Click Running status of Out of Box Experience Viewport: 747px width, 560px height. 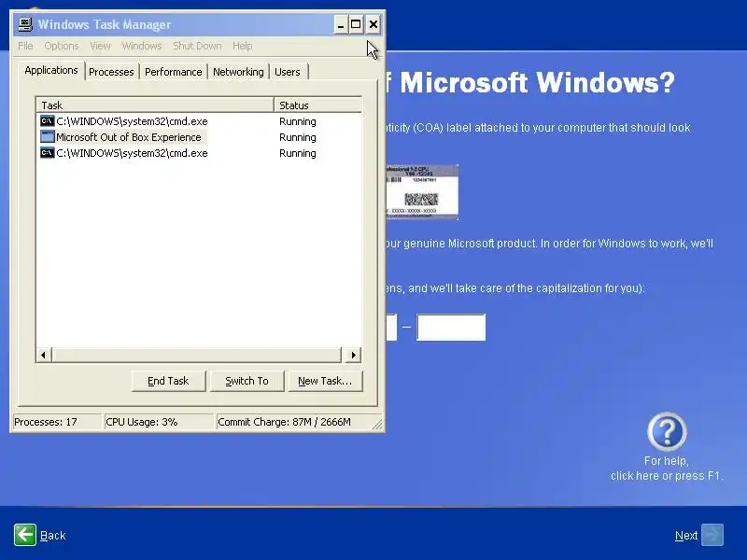click(x=298, y=137)
